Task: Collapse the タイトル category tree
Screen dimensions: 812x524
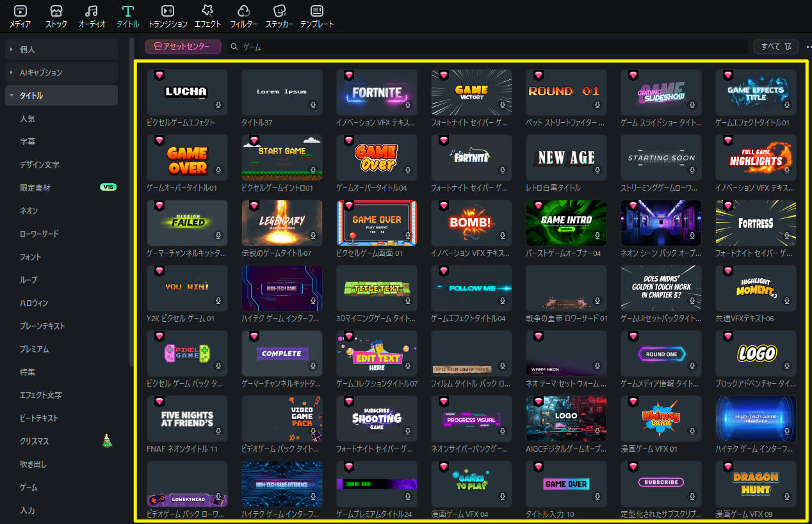Action: 12,95
